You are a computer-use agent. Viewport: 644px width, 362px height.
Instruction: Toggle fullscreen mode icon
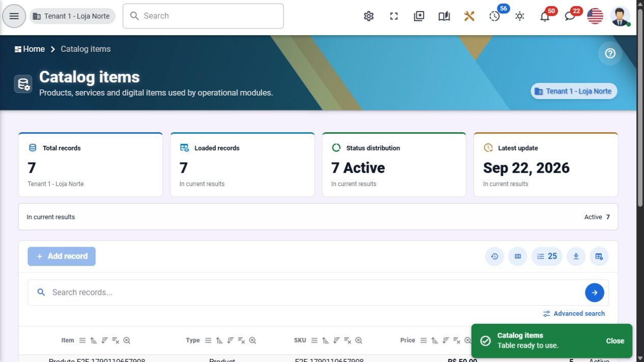pyautogui.click(x=394, y=16)
